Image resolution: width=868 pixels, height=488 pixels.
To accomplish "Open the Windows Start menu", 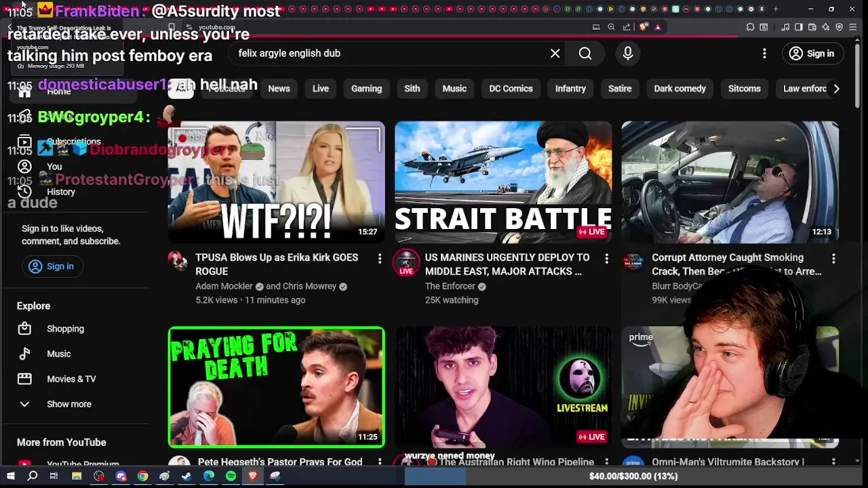I will [10, 476].
